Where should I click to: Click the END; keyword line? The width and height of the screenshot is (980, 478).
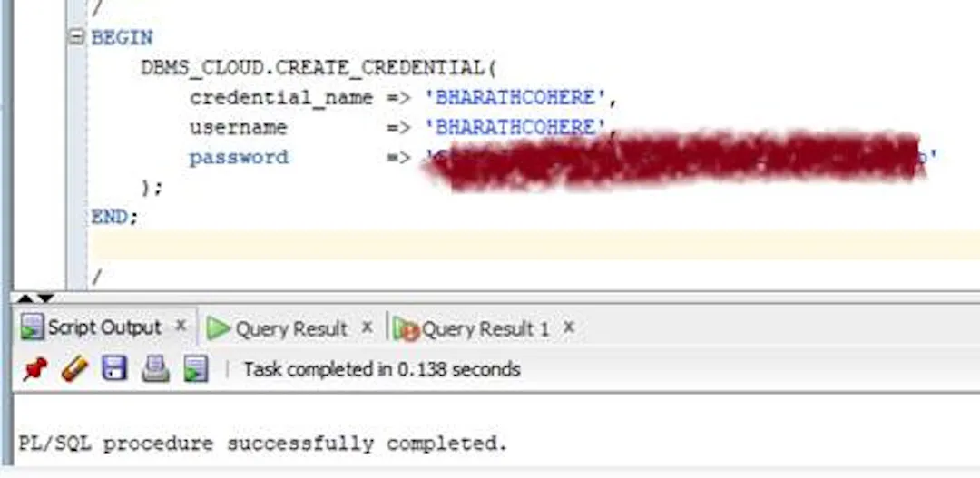click(114, 217)
